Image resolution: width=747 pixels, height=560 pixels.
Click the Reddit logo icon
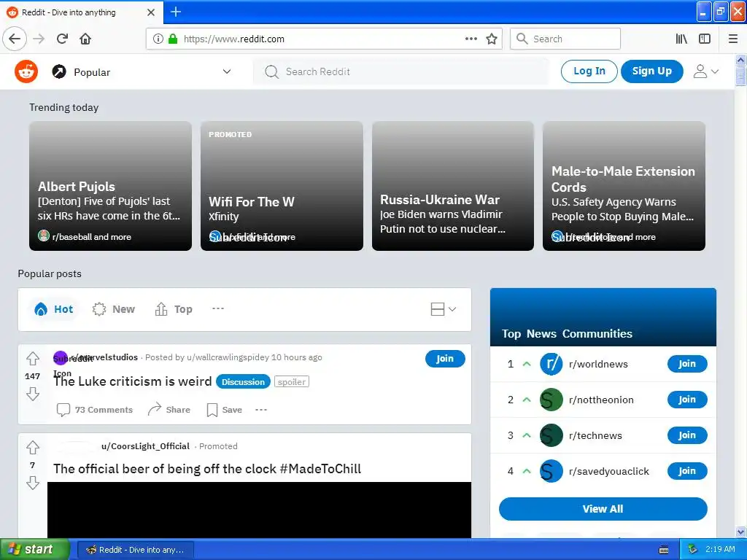[26, 71]
